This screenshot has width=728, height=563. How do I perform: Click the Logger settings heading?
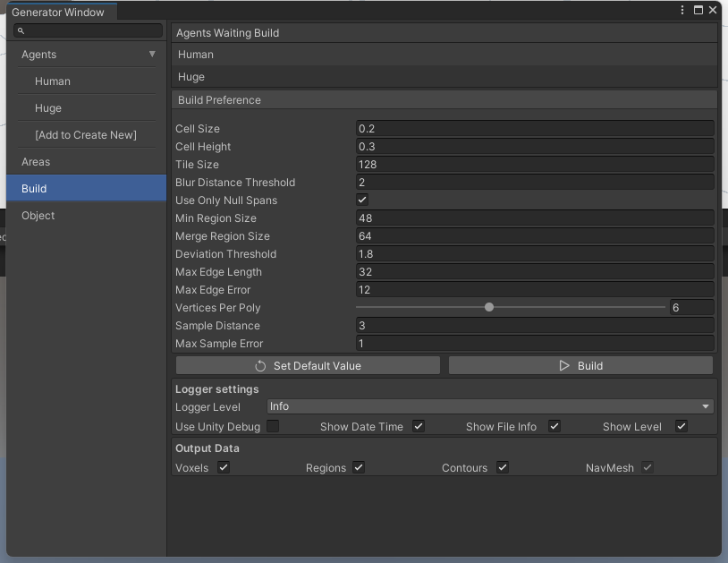(x=216, y=389)
